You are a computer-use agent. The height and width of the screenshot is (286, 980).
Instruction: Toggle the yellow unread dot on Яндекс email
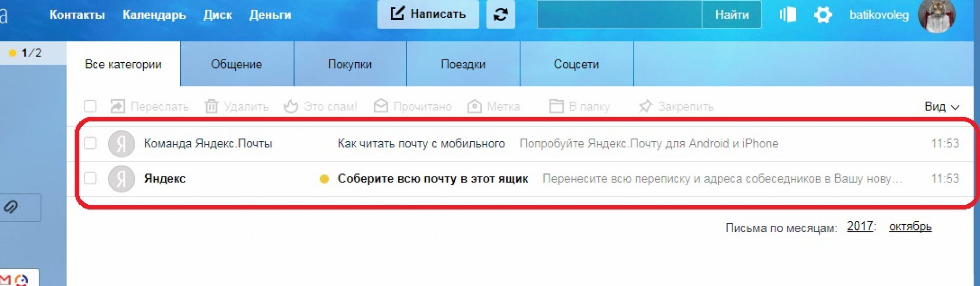(324, 179)
